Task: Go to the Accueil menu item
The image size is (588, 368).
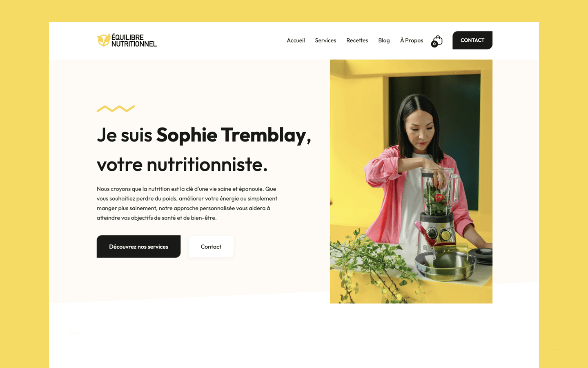Action: 296,40
